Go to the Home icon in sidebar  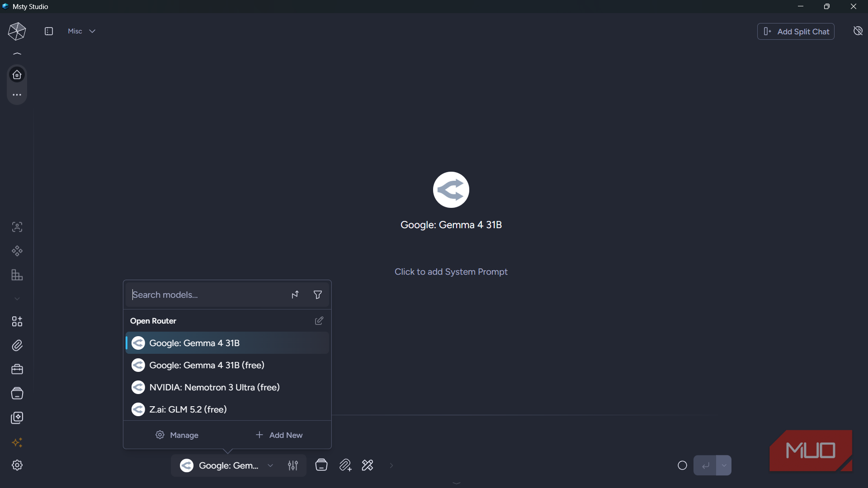[x=17, y=75]
